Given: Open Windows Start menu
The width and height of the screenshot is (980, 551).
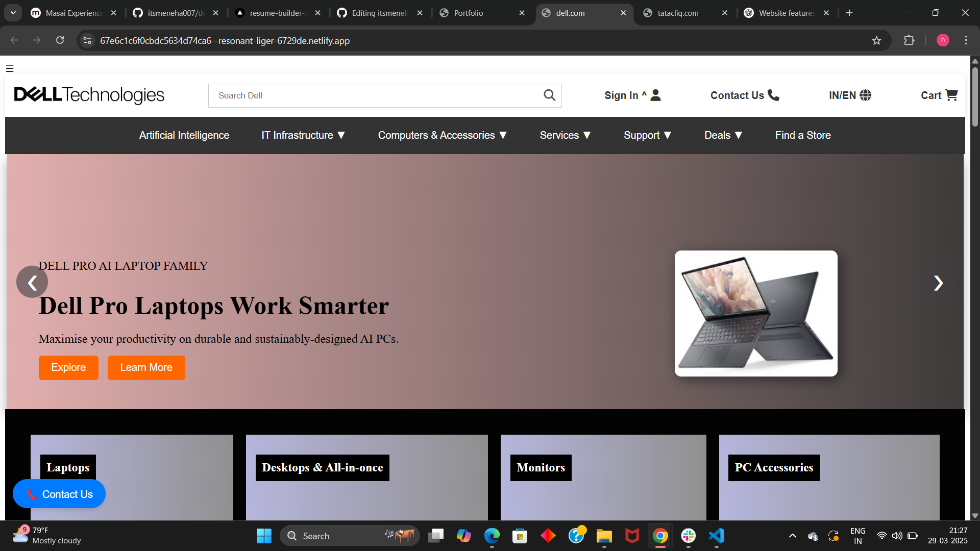Looking at the screenshot, I should click(x=264, y=536).
